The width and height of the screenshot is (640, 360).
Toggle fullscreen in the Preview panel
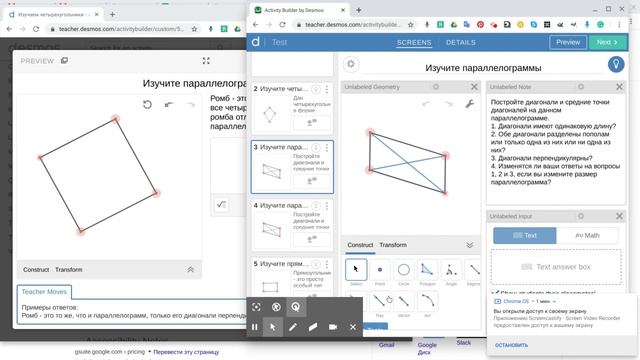[x=206, y=61]
